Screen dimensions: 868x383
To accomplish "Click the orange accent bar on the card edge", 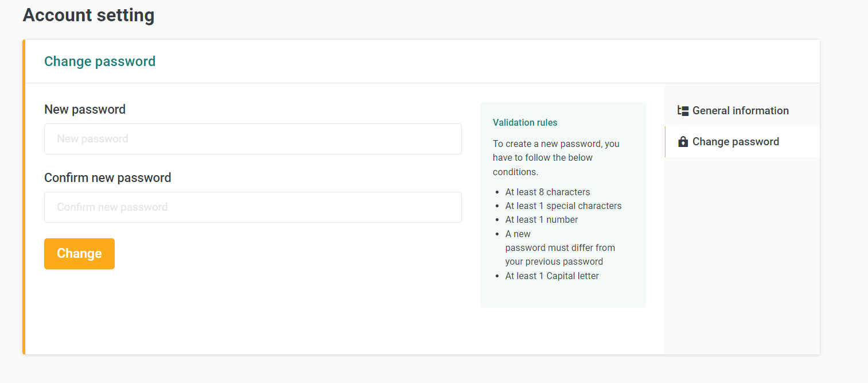I will (x=24, y=196).
